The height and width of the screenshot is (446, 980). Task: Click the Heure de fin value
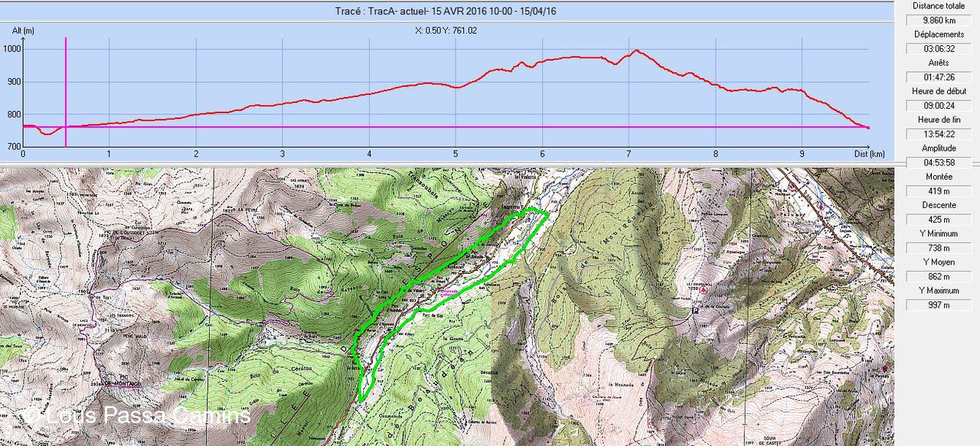pyautogui.click(x=938, y=134)
